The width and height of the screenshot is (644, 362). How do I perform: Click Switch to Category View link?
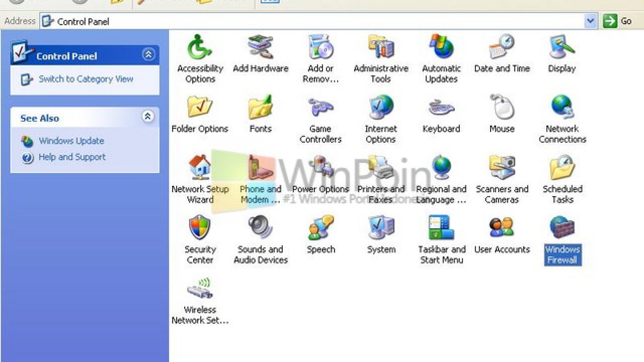[86, 79]
